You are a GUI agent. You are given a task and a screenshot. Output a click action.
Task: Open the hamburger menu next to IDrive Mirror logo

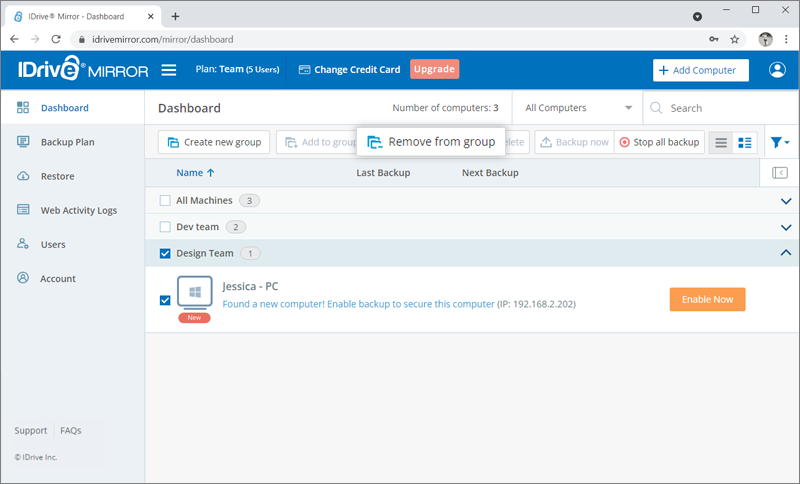point(169,70)
